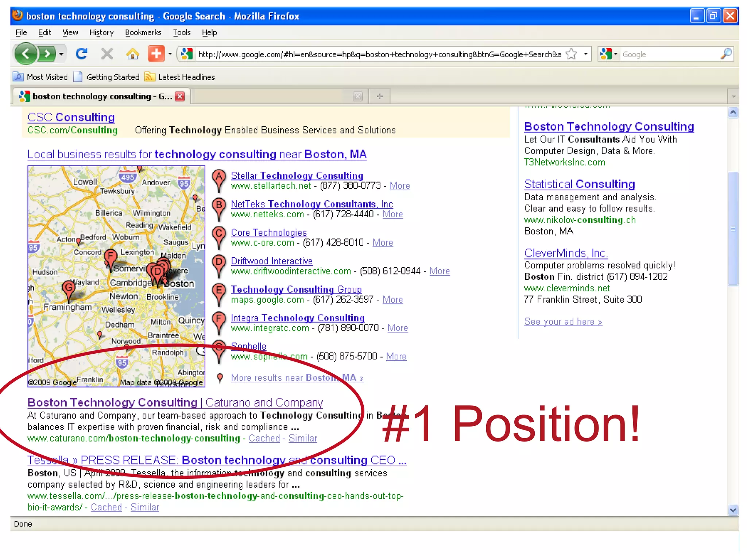Open a new tab with the plus button
Viewport: 747px width, 560px height.
pos(380,96)
